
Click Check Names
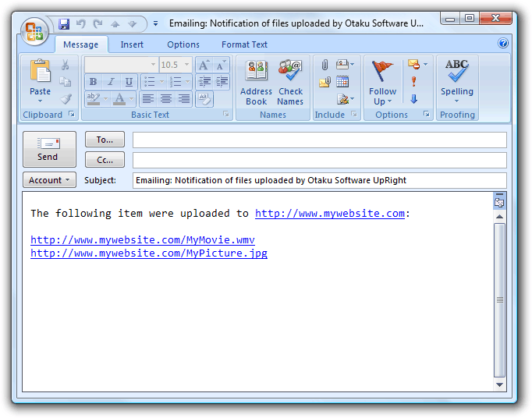click(x=290, y=83)
